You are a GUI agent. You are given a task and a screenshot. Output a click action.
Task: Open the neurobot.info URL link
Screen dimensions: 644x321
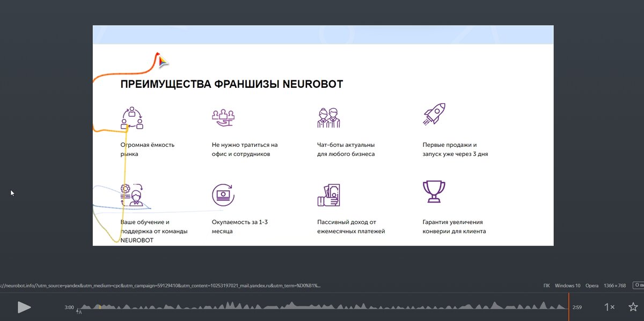[x=160, y=286]
